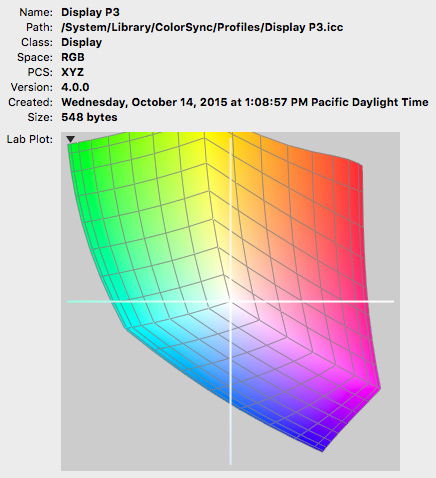Click the magenta vertex of the gamut plot

coord(377,387)
